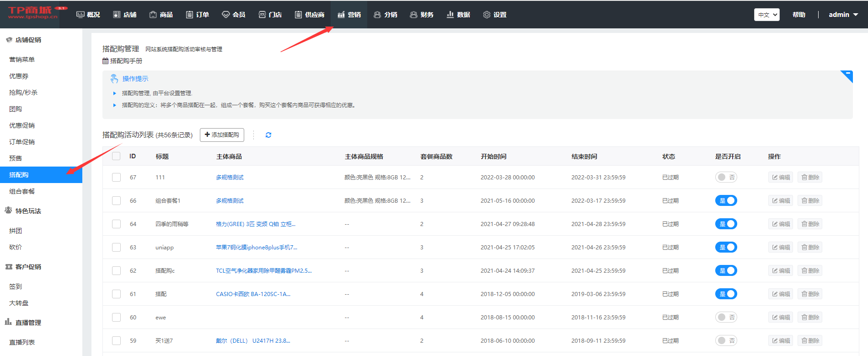Open the 商品 menu in top navigation
This screenshot has height=356, width=868.
coord(161,15)
